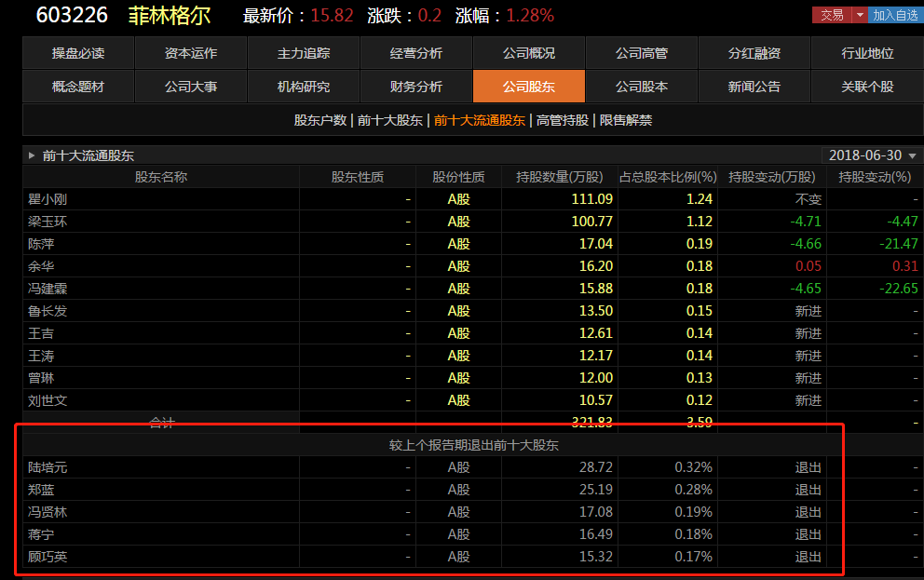Switch to the 操盘必读 tab
This screenshot has width=924, height=580.
coord(78,53)
